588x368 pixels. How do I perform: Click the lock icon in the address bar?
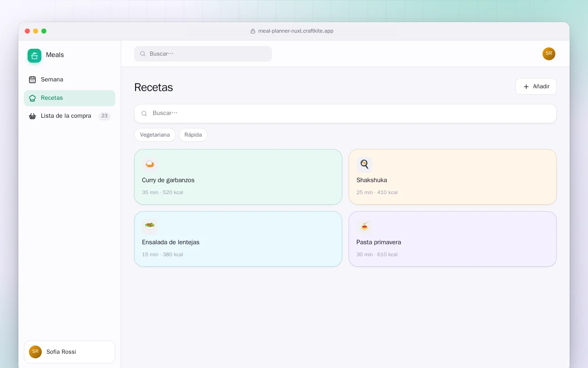(x=253, y=31)
